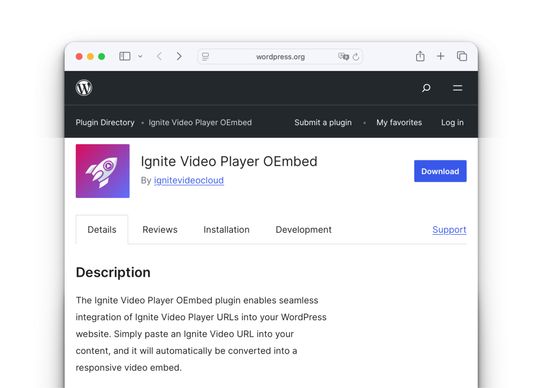The height and width of the screenshot is (388, 550).
Task: Toggle the Safari sidebar icon
Action: coord(125,56)
